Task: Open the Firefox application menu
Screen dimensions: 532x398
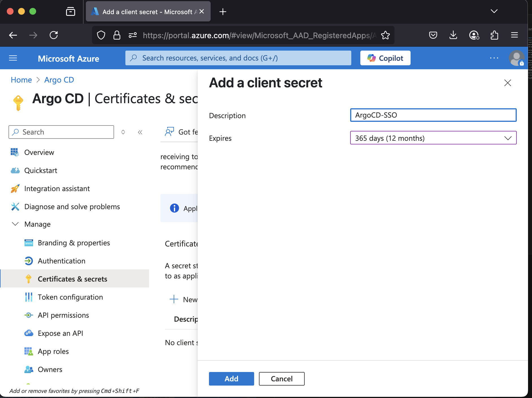Action: pyautogui.click(x=514, y=35)
